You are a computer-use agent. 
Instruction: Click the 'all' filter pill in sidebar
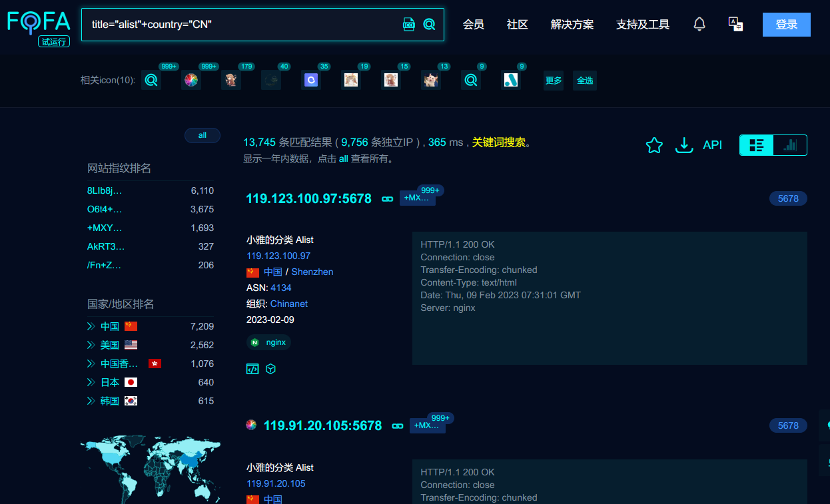point(203,135)
